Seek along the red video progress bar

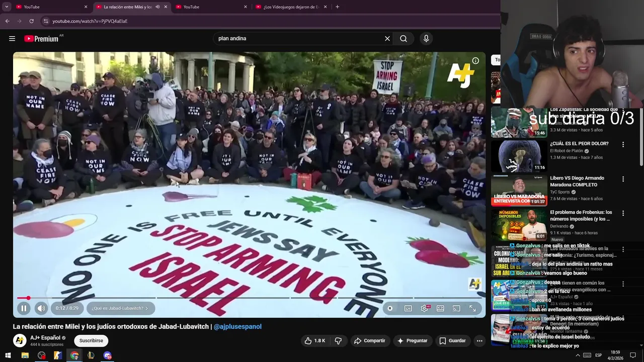pyautogui.click(x=249, y=298)
